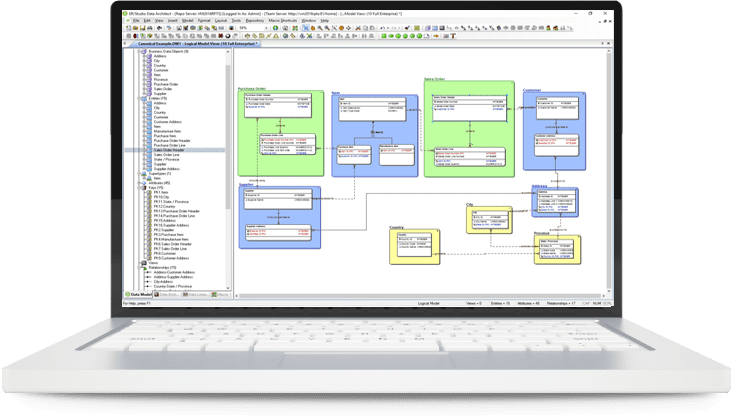Viewport: 731px width, 419px height.
Task: Select the Customer Address entity on diagram
Action: point(556,145)
